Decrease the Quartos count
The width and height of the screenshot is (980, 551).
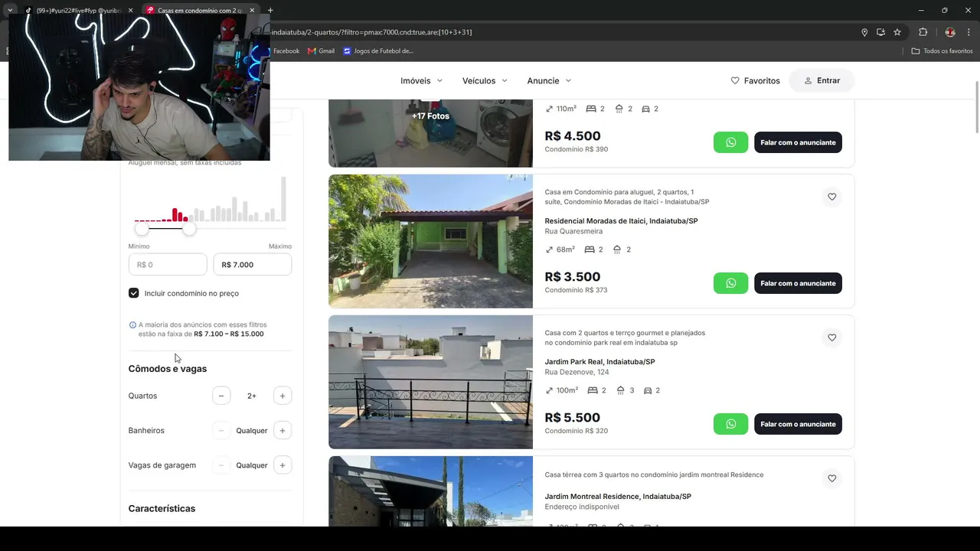(221, 396)
